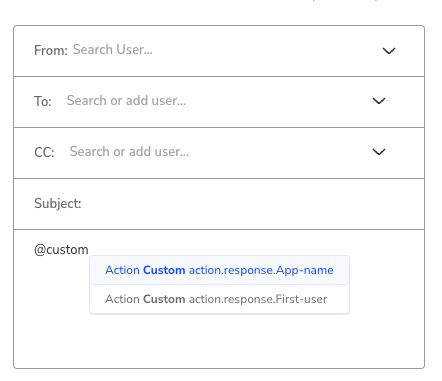Click the 'Subject:' label

[x=58, y=203]
